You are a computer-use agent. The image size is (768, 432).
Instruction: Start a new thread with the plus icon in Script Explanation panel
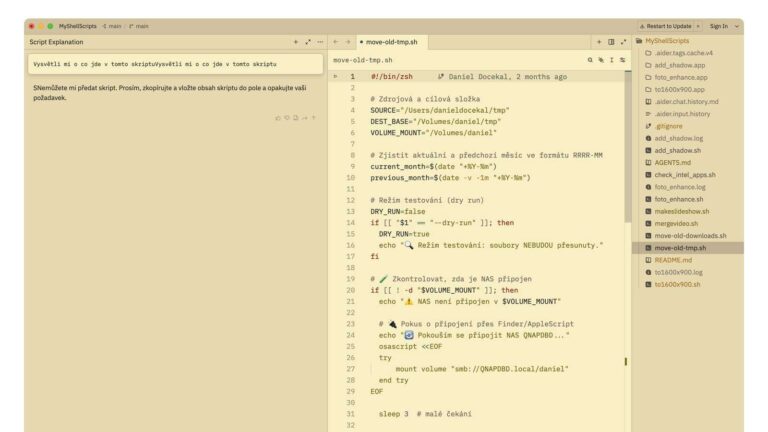pos(295,42)
